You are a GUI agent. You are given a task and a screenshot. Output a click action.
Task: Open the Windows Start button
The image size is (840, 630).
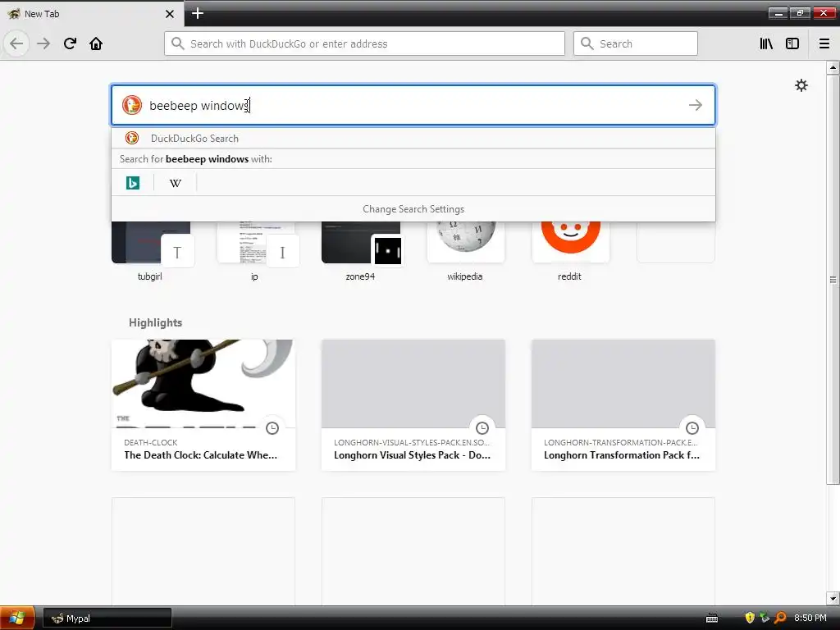(17, 619)
